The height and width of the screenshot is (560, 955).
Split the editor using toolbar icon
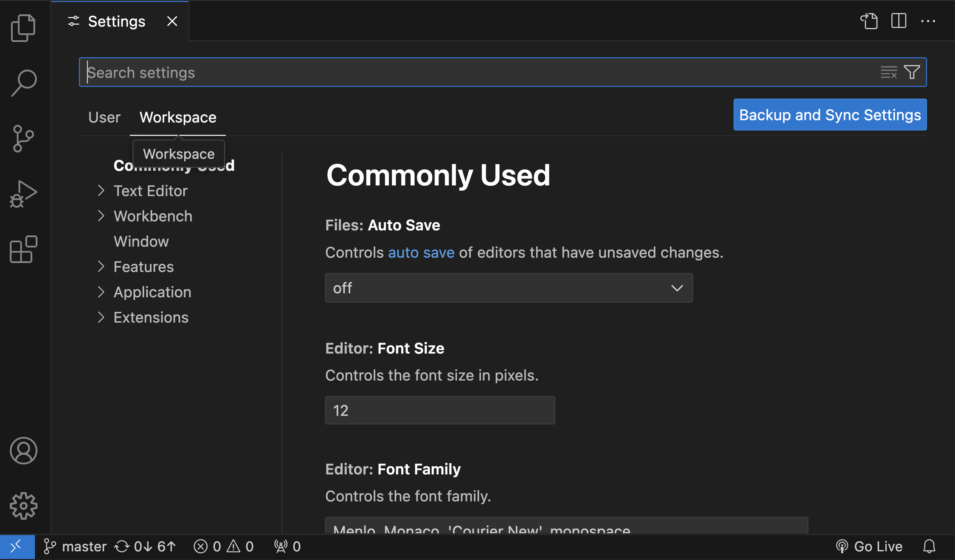(x=898, y=21)
